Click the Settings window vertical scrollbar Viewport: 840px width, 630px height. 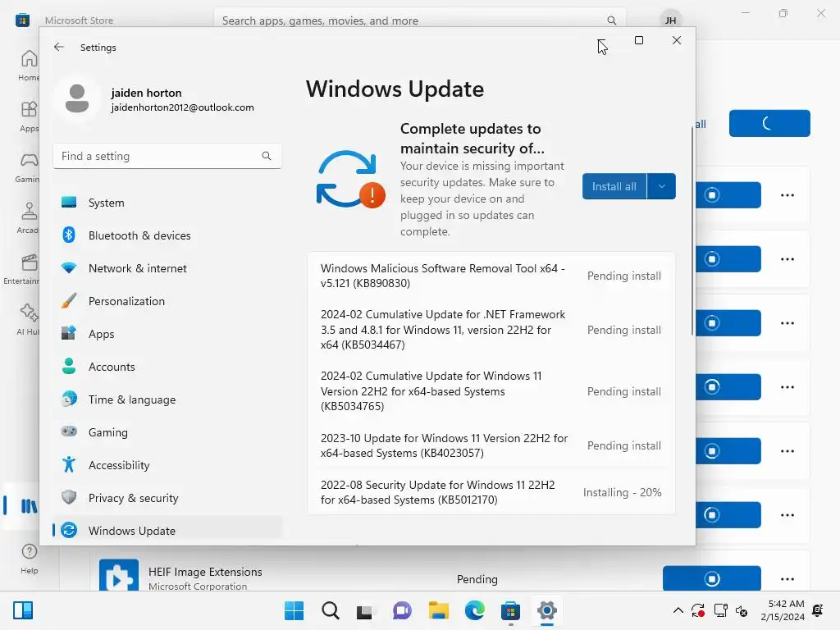692,231
